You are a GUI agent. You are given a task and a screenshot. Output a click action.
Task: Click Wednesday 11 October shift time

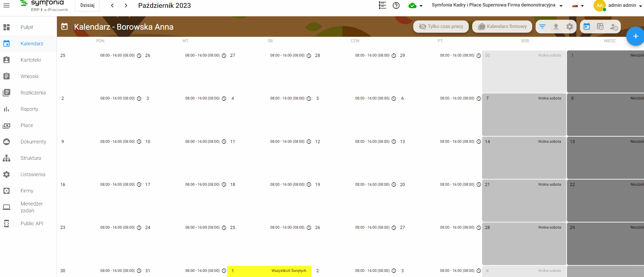(287, 142)
